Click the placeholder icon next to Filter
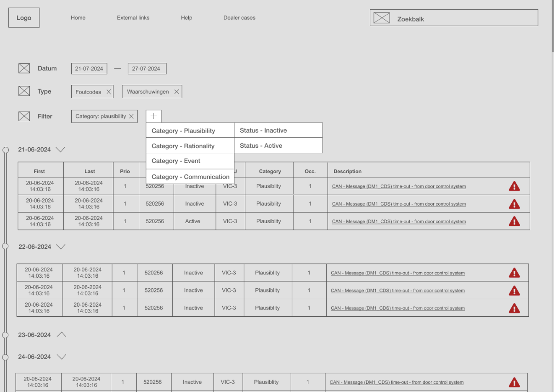This screenshot has height=392, width=554. 24,116
